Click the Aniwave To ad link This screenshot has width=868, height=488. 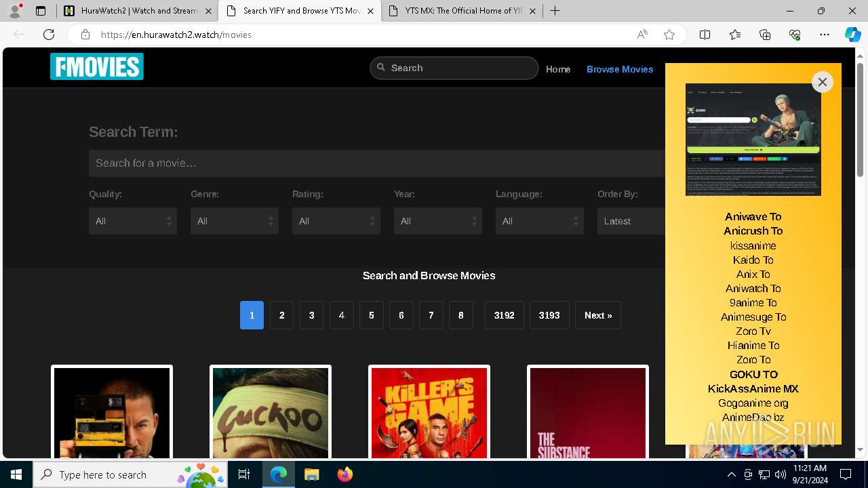[x=753, y=217]
